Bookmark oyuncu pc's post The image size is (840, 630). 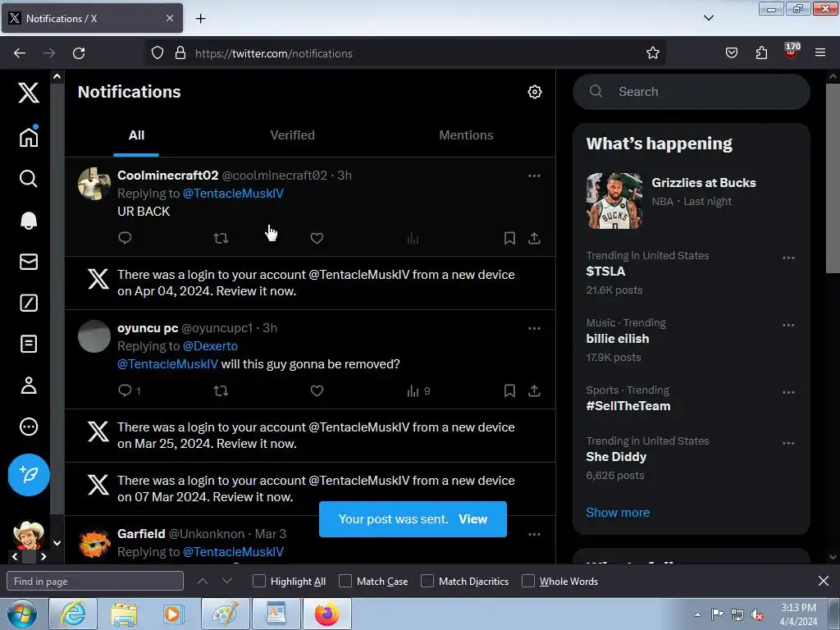[x=509, y=390]
